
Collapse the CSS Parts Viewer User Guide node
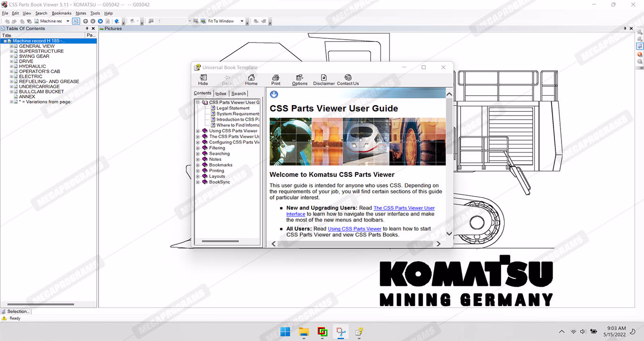tap(198, 102)
